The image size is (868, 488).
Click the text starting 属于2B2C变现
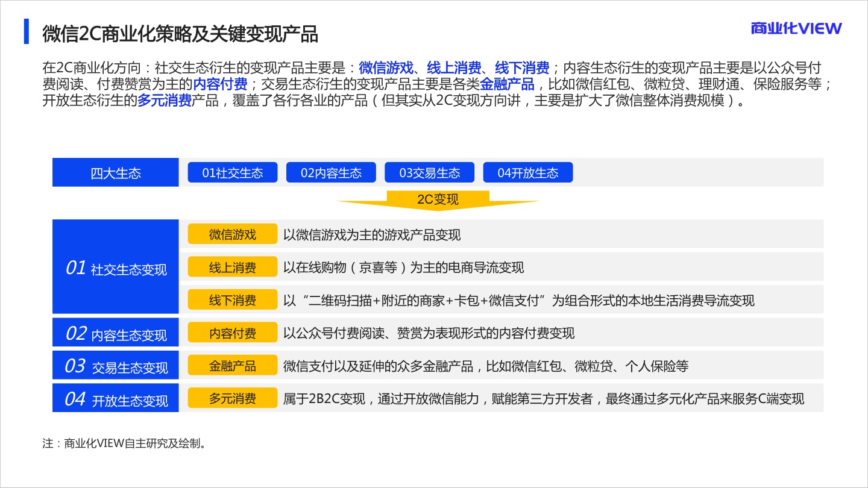click(x=544, y=398)
